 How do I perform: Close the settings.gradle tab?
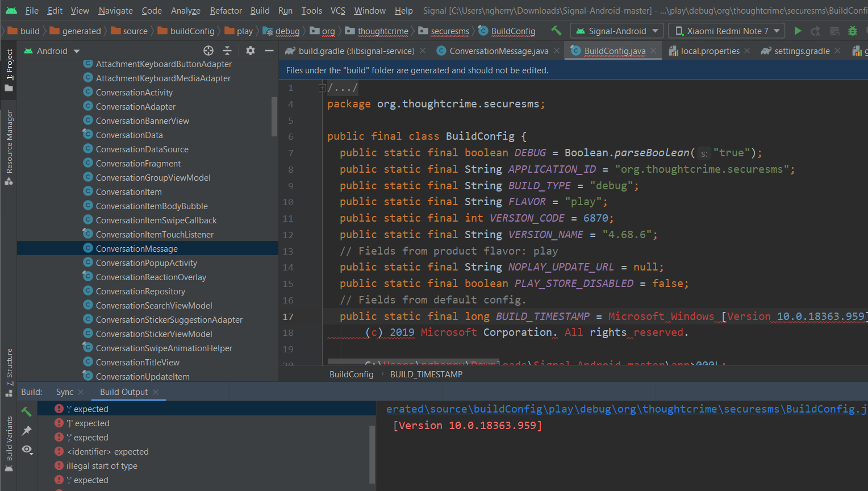coord(837,51)
